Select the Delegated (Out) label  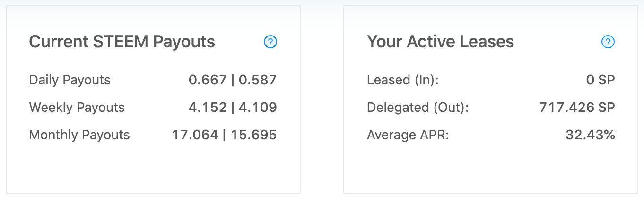(x=418, y=108)
